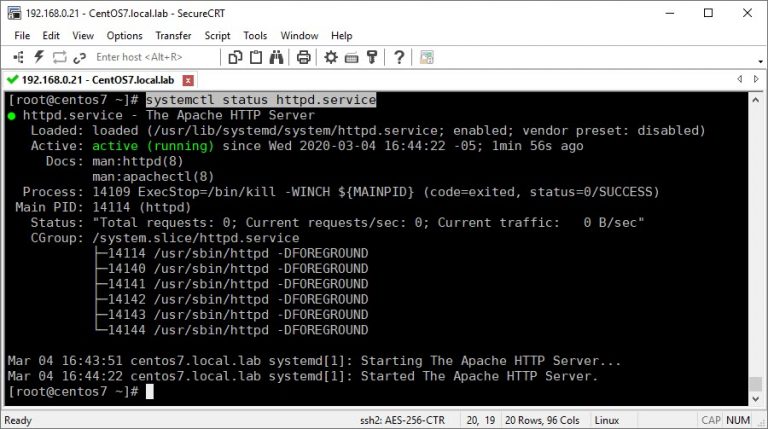Image resolution: width=768 pixels, height=429 pixels.
Task: Click the Help question mark icon
Action: tap(399, 57)
